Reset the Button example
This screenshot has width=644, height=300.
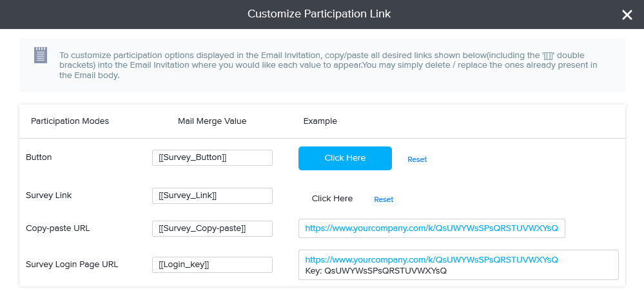tap(417, 159)
